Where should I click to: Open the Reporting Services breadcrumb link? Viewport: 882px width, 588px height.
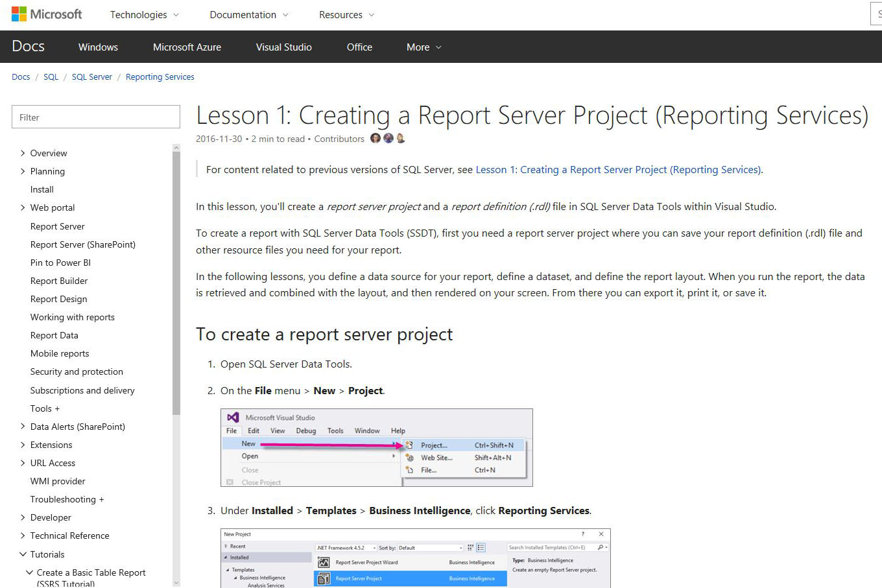[160, 76]
